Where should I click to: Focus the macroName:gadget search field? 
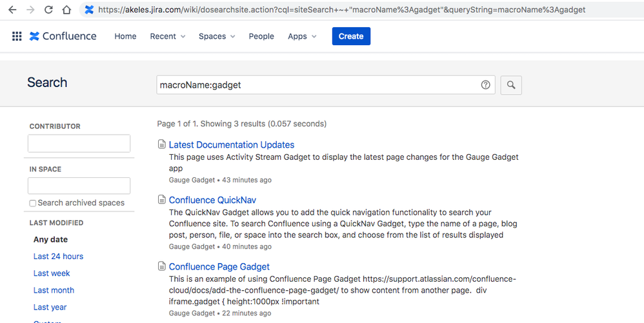coord(326,85)
